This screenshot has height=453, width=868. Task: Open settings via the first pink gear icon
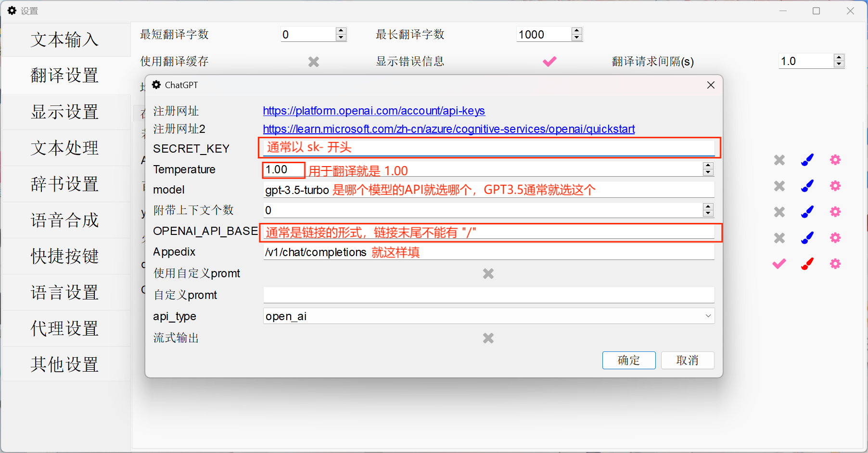click(835, 160)
